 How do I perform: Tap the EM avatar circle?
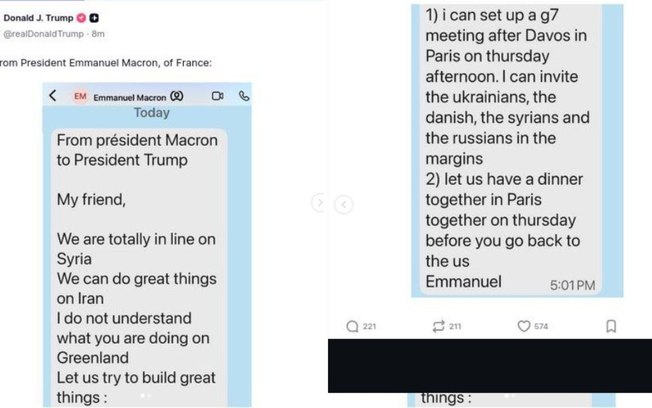80,97
